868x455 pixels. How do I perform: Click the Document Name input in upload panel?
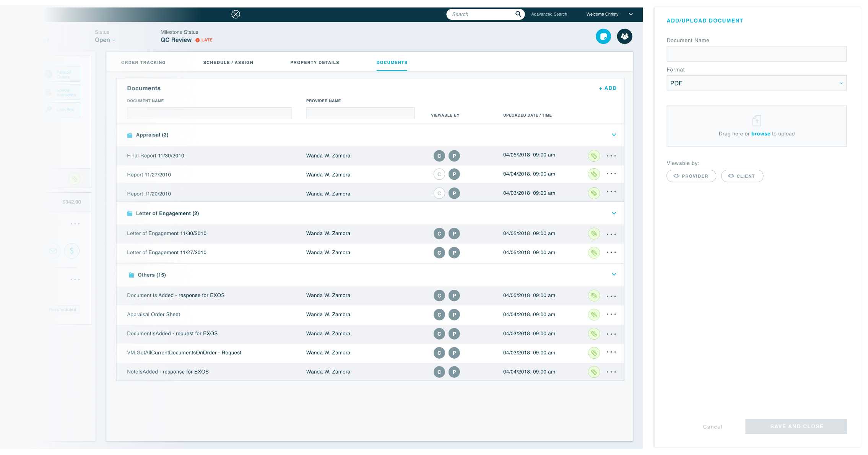756,54
